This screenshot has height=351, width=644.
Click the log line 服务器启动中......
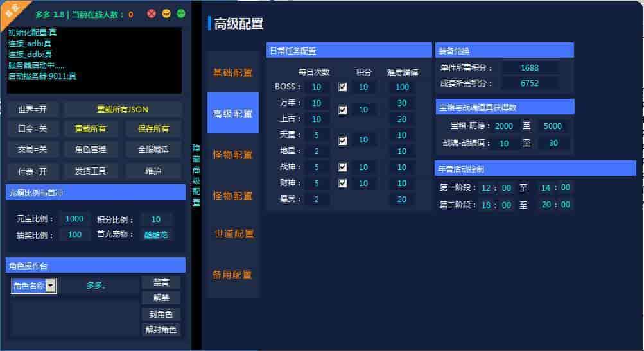click(37, 65)
